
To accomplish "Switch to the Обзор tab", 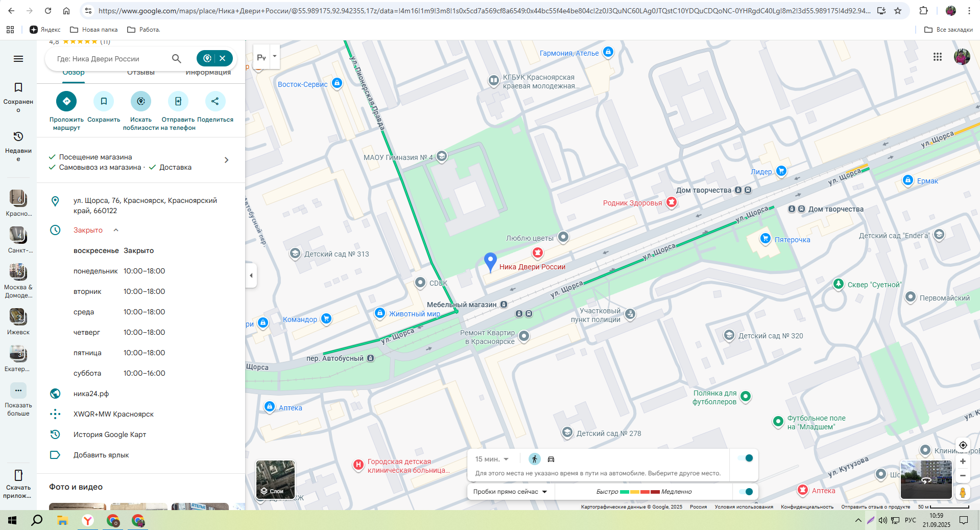I will (74, 73).
